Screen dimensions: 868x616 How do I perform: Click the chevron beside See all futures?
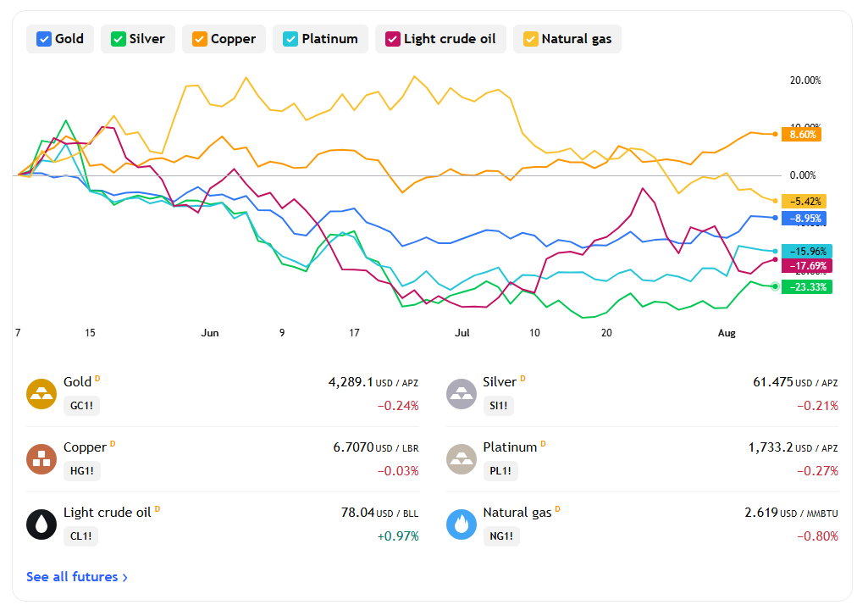(x=125, y=578)
